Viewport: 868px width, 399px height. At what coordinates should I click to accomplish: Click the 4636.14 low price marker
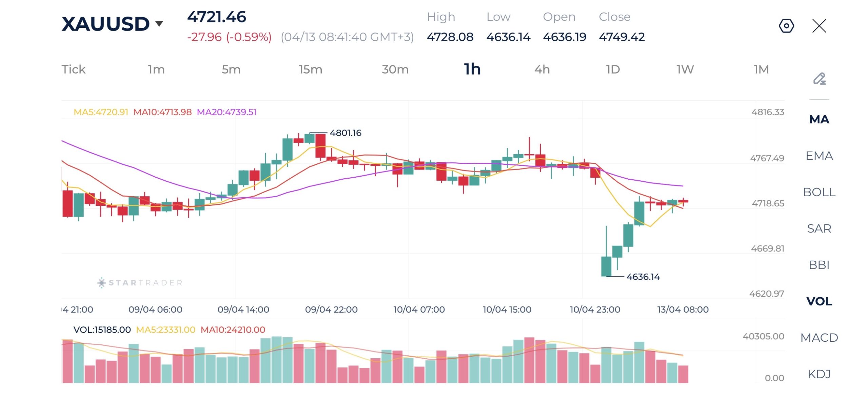coord(643,277)
